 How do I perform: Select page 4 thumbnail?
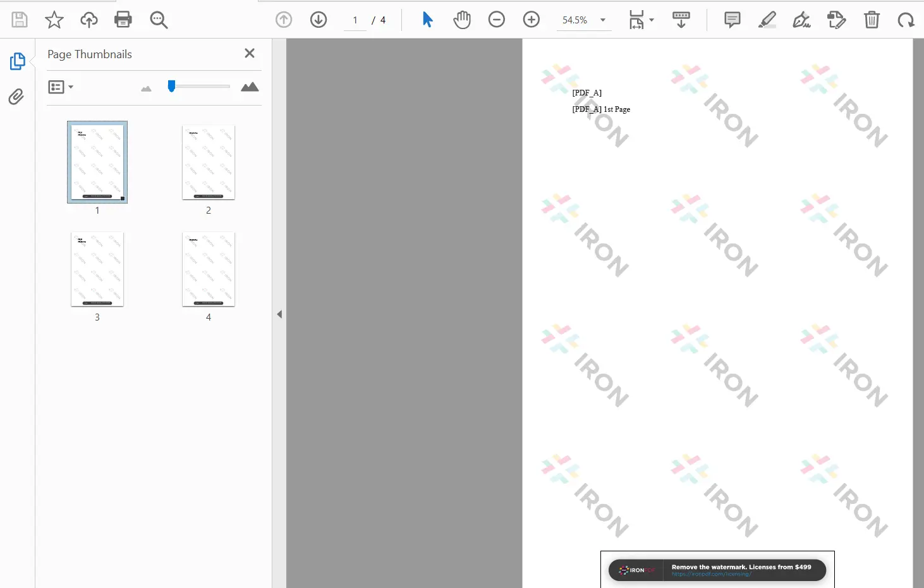click(209, 269)
